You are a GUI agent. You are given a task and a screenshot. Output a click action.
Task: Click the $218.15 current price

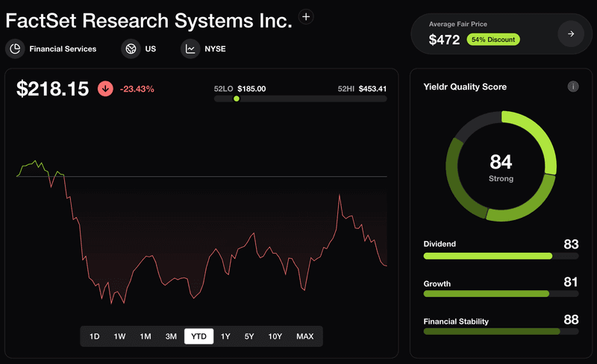pos(52,89)
